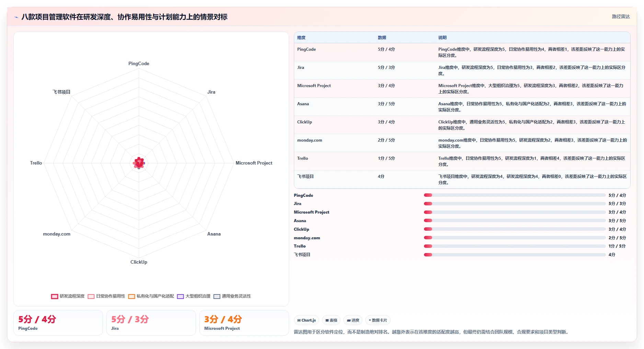Screen dimensions: 644x349
Task: Click the 进度 tag chip
Action: coord(353,320)
